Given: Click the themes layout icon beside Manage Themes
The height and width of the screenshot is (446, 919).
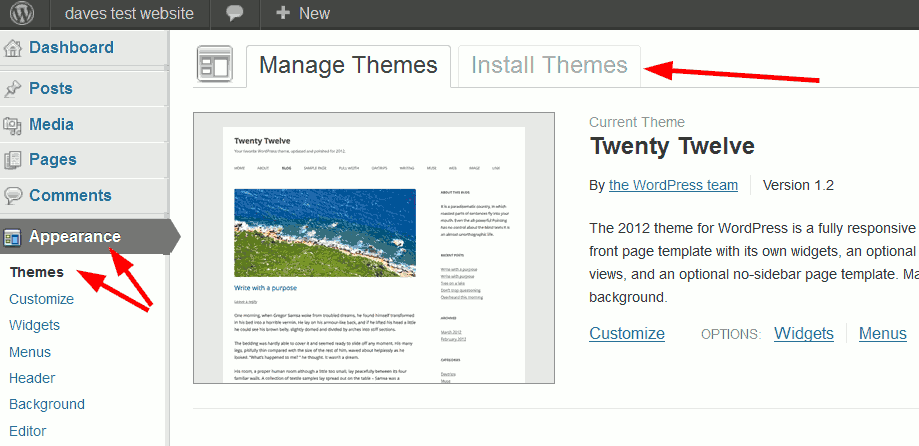Looking at the screenshot, I should pos(215,63).
